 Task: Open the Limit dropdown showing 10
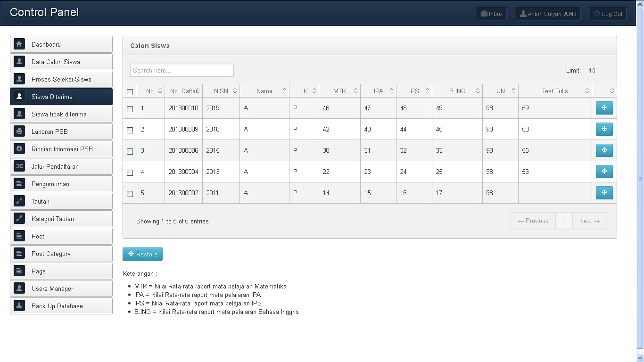pyautogui.click(x=592, y=71)
